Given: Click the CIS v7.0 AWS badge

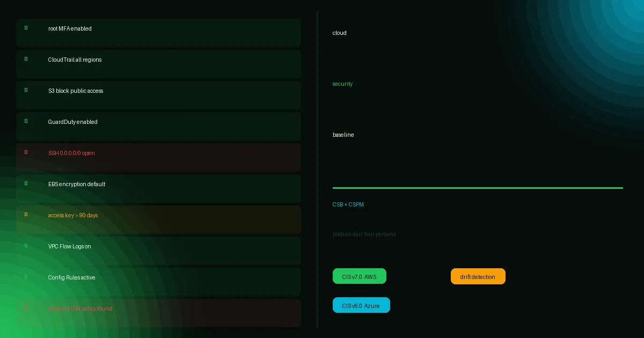Looking at the screenshot, I should [x=360, y=276].
